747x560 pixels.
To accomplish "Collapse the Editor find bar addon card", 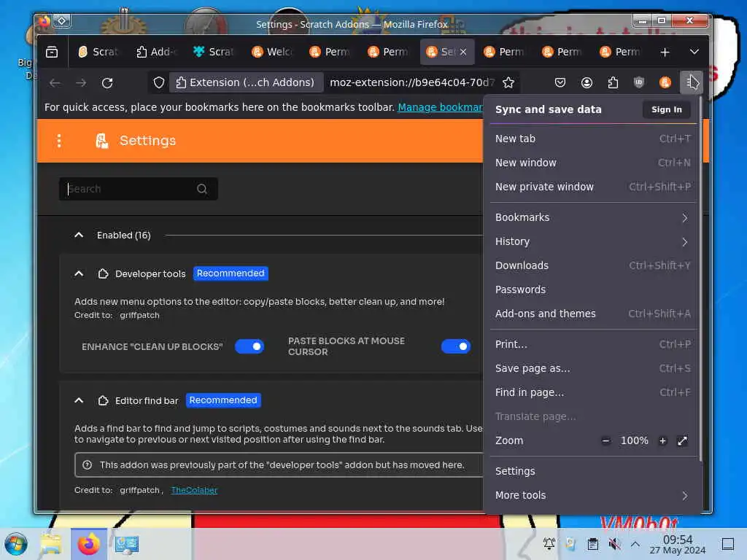I will coord(79,400).
